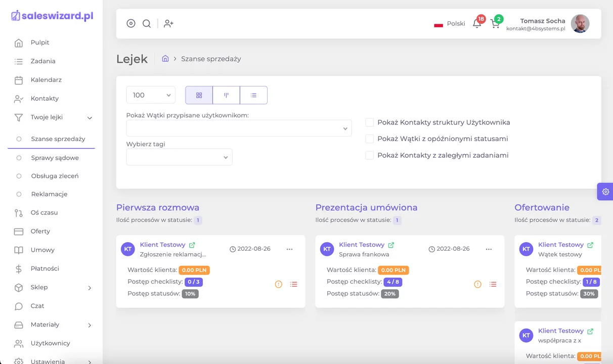Screen dimensions: 613x364
Task: Change language via Polski selector
Action: point(450,24)
